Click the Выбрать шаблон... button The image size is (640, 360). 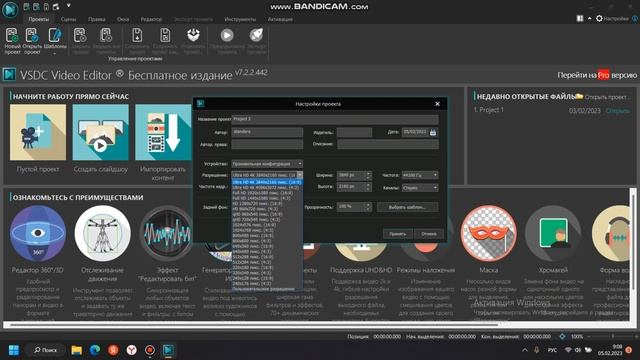point(407,207)
